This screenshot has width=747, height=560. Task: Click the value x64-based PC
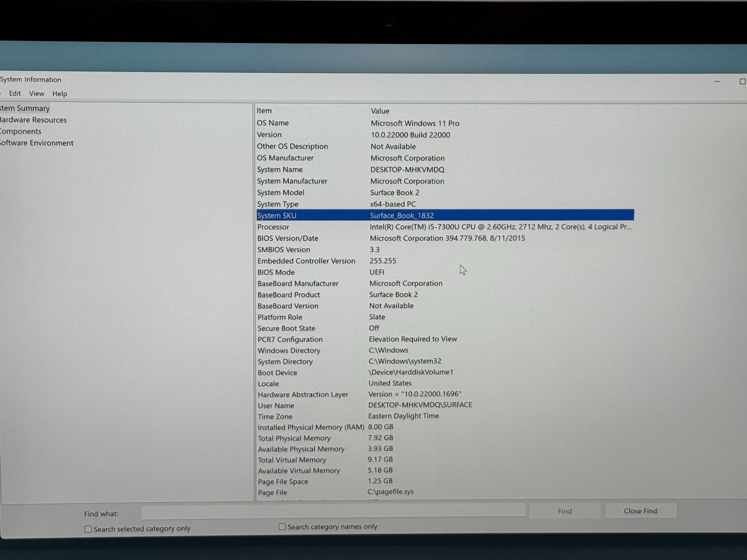coord(393,204)
